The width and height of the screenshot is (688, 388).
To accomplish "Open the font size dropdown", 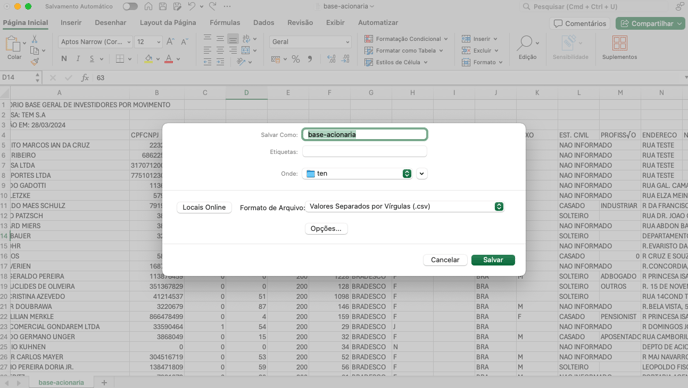I will [148, 42].
